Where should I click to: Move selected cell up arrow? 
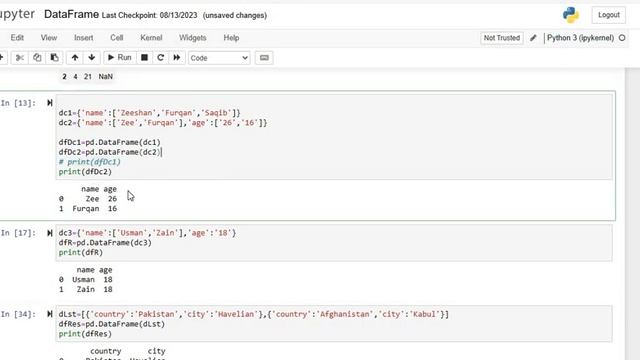click(x=75, y=58)
